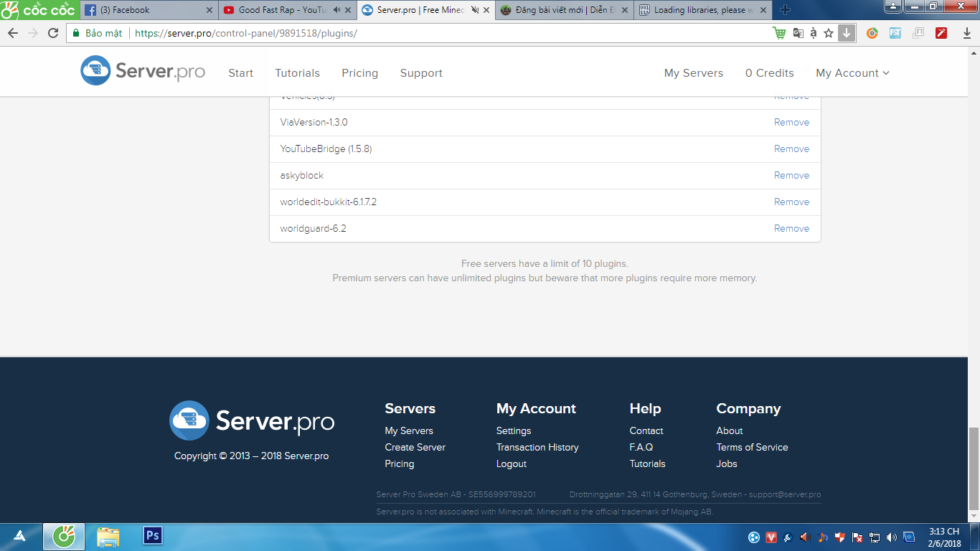
Task: Click the address bar URL field
Action: pyautogui.click(x=430, y=33)
